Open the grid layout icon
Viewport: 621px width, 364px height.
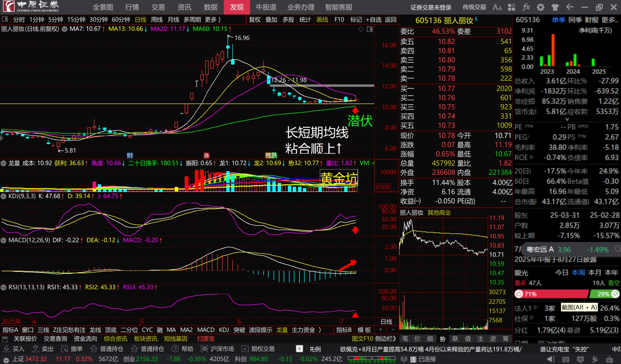(x=511, y=7)
